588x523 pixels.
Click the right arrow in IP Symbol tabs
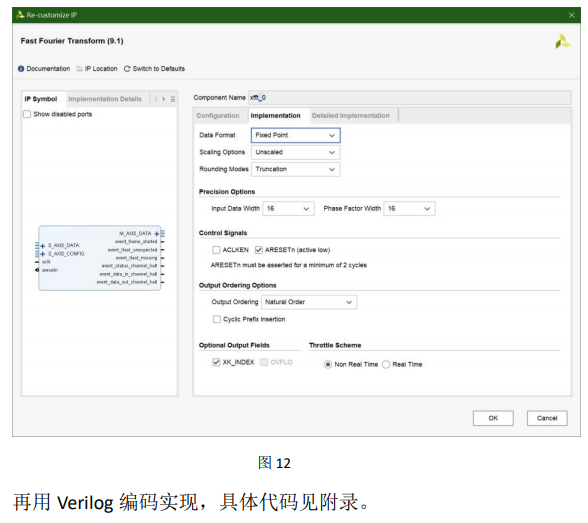[x=164, y=99]
